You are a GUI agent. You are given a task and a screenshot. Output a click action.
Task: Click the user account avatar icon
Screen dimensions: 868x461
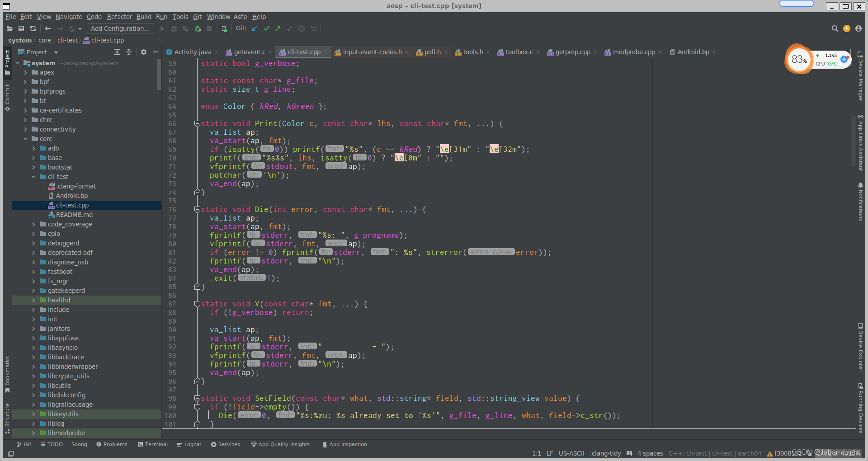(x=859, y=28)
